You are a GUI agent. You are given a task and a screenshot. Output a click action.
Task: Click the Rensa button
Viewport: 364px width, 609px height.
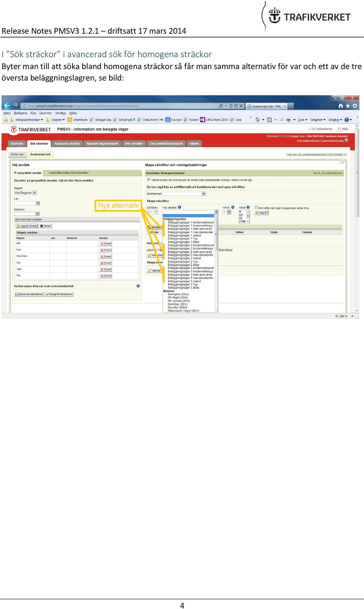[45, 226]
